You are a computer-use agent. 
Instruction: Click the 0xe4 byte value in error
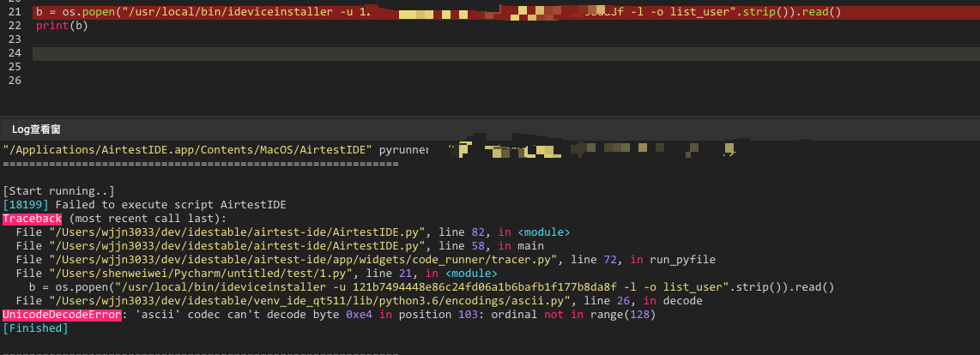[x=360, y=315]
